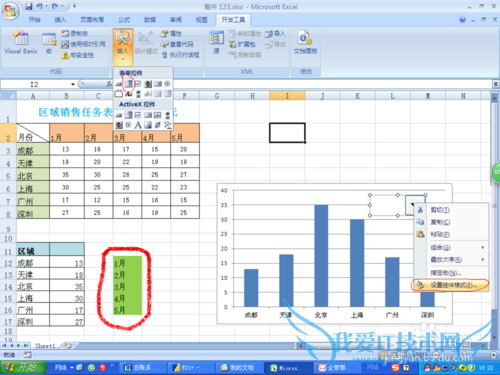Toggle Use Relative References (使用相对引用)
Screen dimensions: 500x375
tap(83, 44)
